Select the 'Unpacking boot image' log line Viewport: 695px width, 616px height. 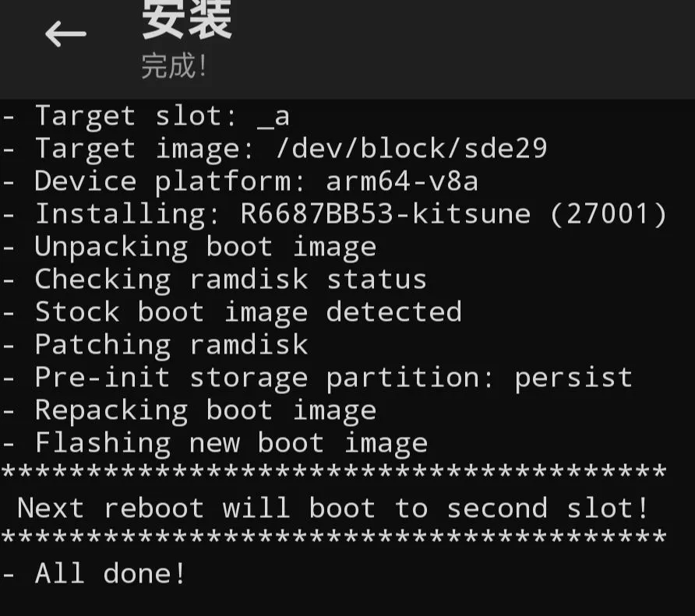click(189, 247)
